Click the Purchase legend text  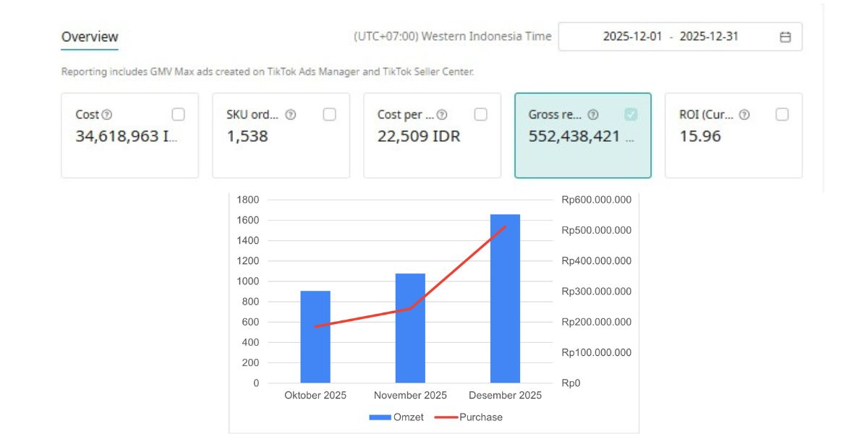coord(481,417)
